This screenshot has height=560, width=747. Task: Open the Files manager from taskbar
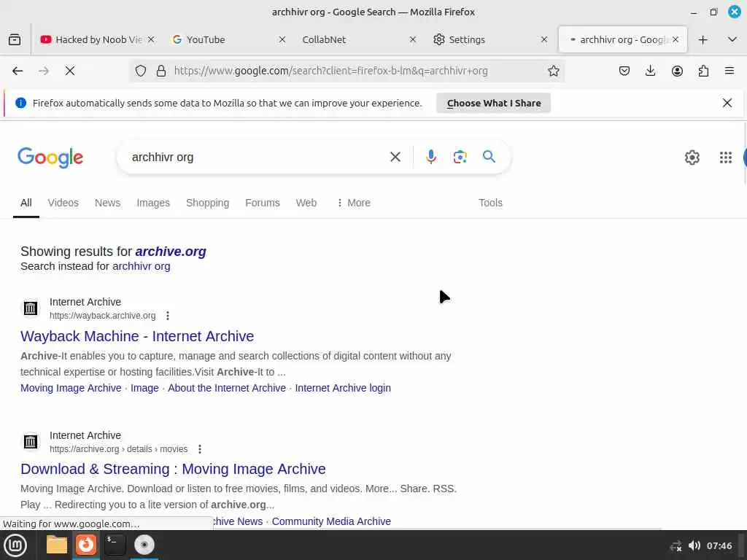click(57, 545)
